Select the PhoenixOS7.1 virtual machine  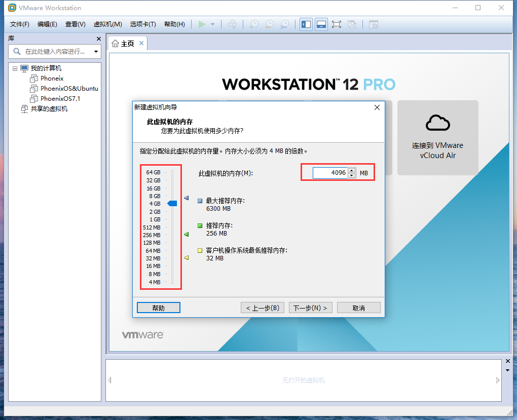pyautogui.click(x=60, y=99)
